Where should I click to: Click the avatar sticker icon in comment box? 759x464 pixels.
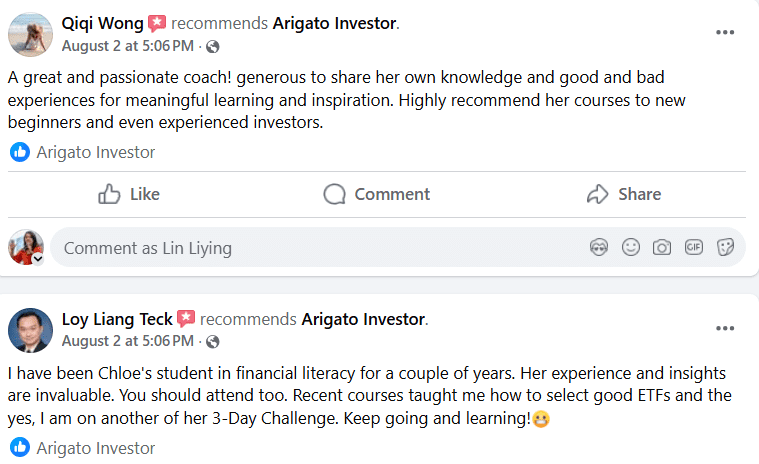[599, 247]
